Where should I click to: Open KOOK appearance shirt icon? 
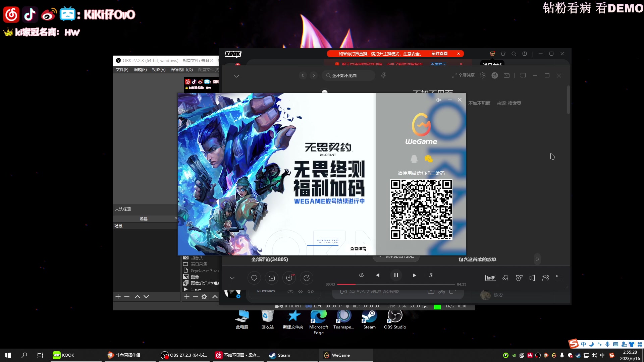point(503,54)
